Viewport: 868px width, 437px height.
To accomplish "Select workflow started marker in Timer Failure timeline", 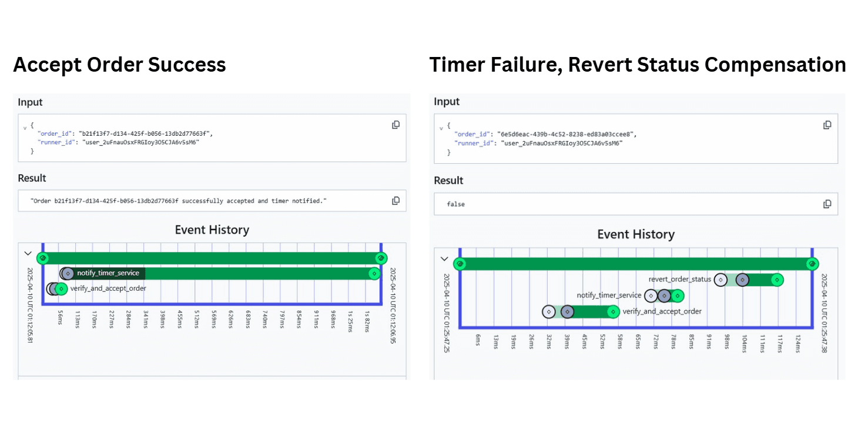I will (x=460, y=264).
